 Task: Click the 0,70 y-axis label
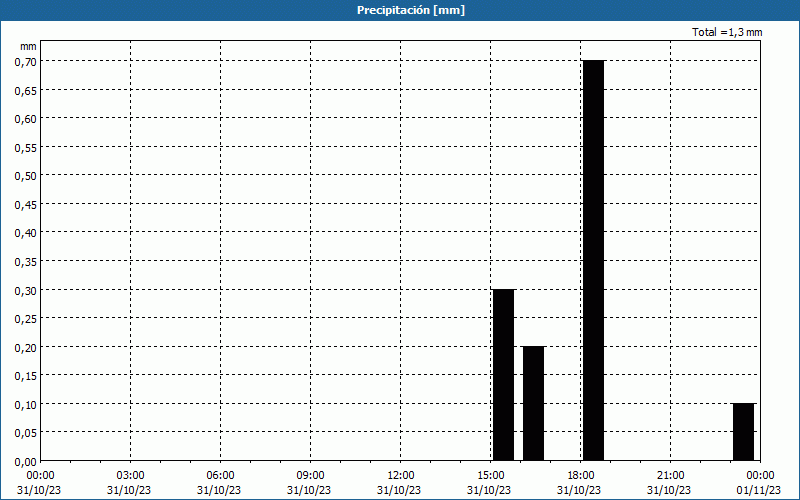(x=25, y=62)
